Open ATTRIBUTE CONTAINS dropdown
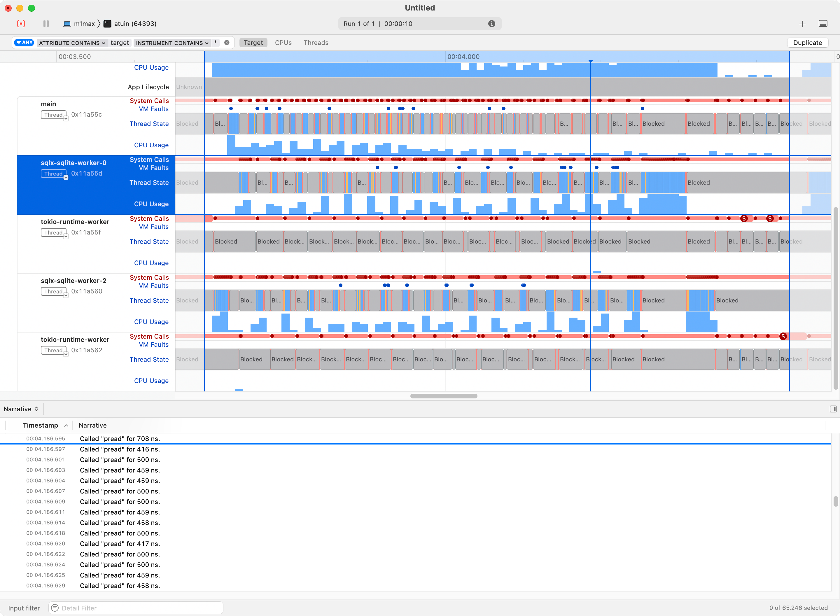The width and height of the screenshot is (840, 616). point(72,43)
